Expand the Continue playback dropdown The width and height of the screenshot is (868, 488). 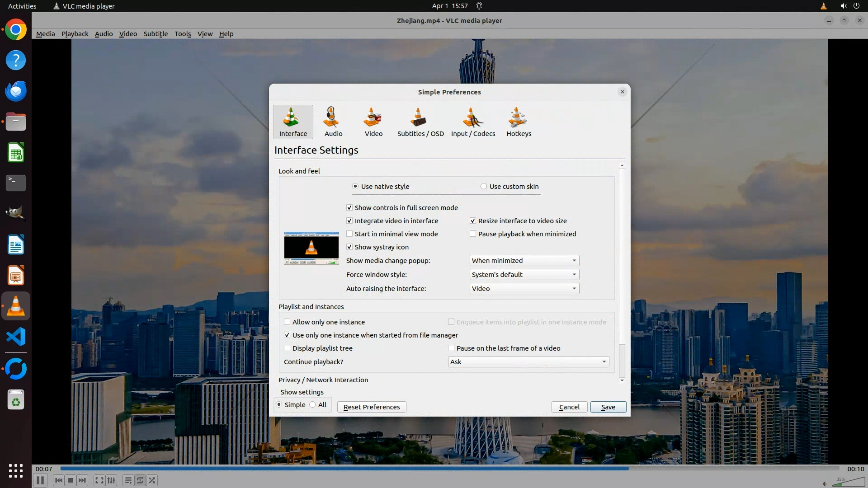(528, 362)
